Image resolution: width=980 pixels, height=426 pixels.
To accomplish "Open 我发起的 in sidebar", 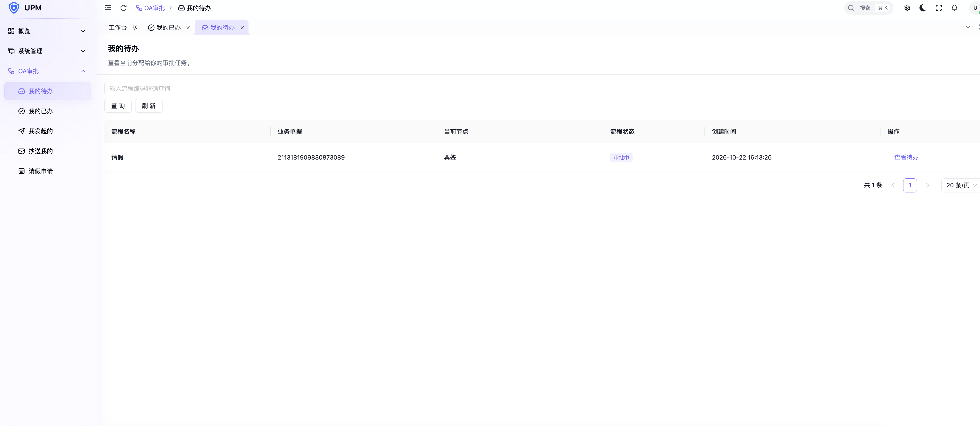I will 48,131.
